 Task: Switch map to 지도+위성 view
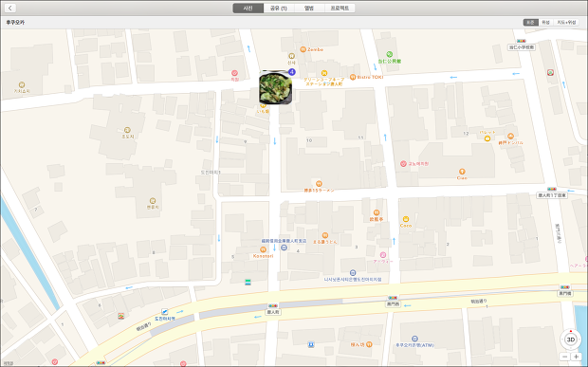click(566, 23)
